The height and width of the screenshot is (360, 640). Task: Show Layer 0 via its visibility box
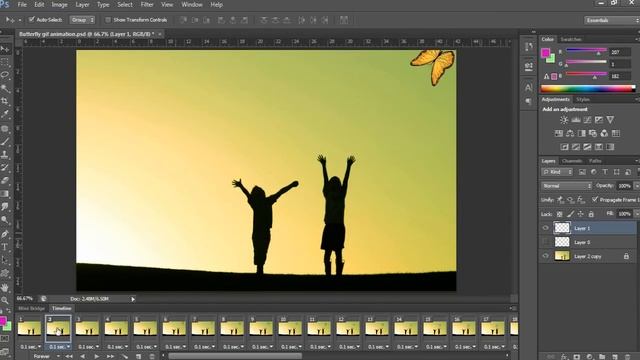[545, 242]
